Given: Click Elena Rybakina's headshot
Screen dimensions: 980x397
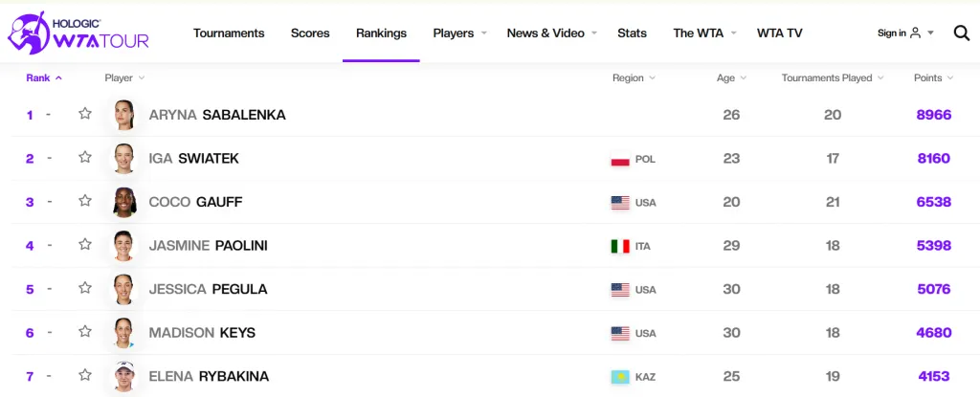Looking at the screenshot, I should (x=124, y=376).
